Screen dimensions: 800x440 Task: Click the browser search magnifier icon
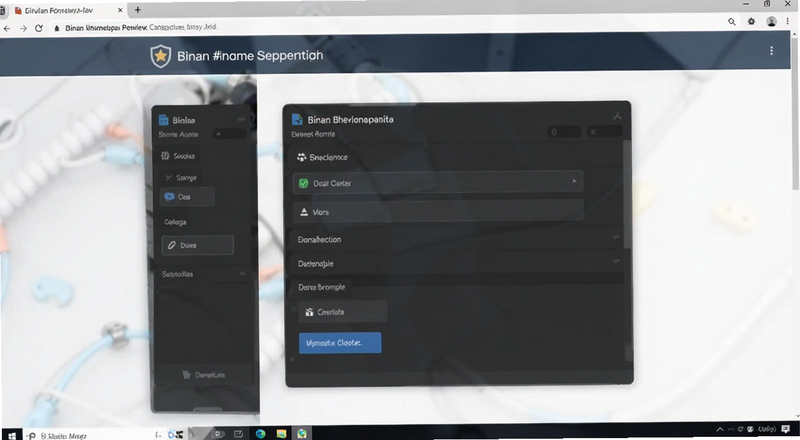[732, 21]
